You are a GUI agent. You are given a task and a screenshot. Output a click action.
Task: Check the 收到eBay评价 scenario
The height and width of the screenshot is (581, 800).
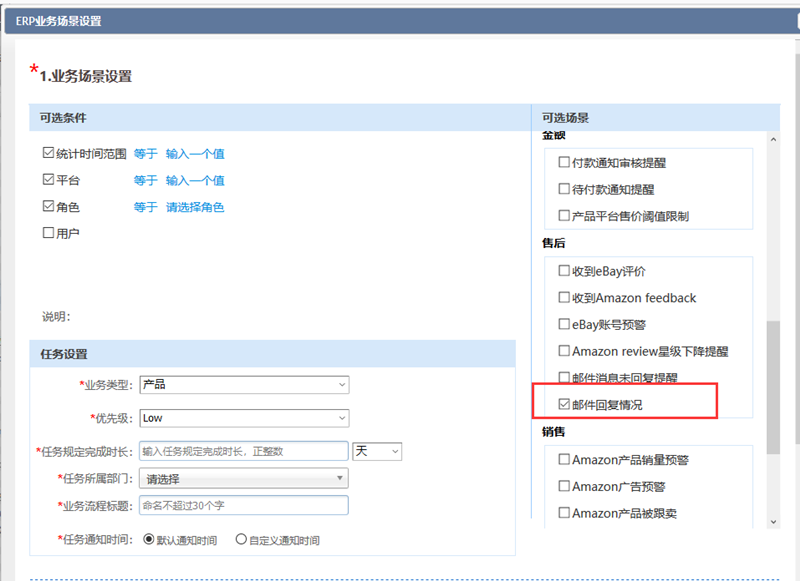click(x=563, y=271)
